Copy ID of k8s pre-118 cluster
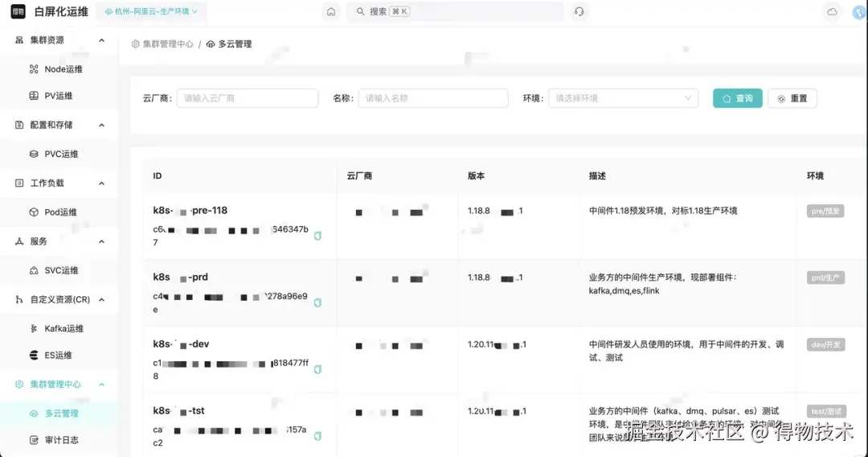The width and height of the screenshot is (868, 457). coord(317,236)
